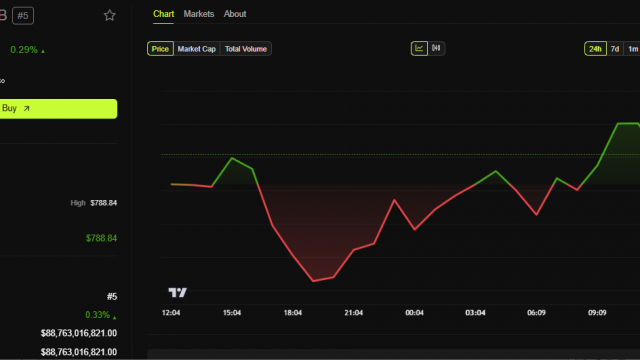This screenshot has height=360, width=640.
Task: Click the green Buy button
Action: (x=58, y=109)
